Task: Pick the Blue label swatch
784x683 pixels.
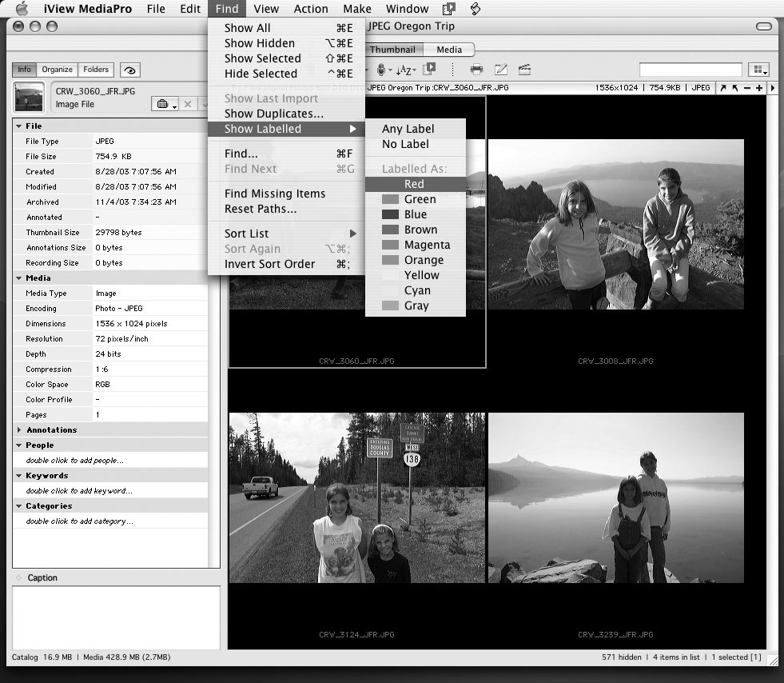Action: point(390,214)
